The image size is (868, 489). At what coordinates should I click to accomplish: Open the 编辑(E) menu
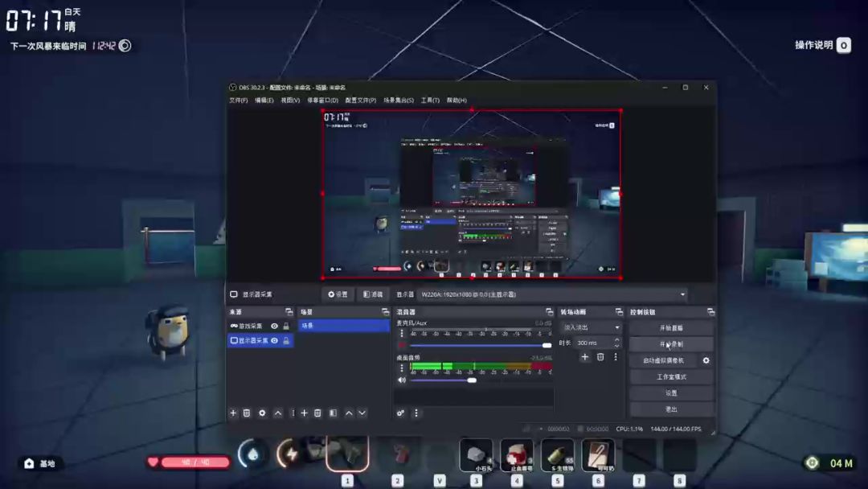tap(264, 101)
